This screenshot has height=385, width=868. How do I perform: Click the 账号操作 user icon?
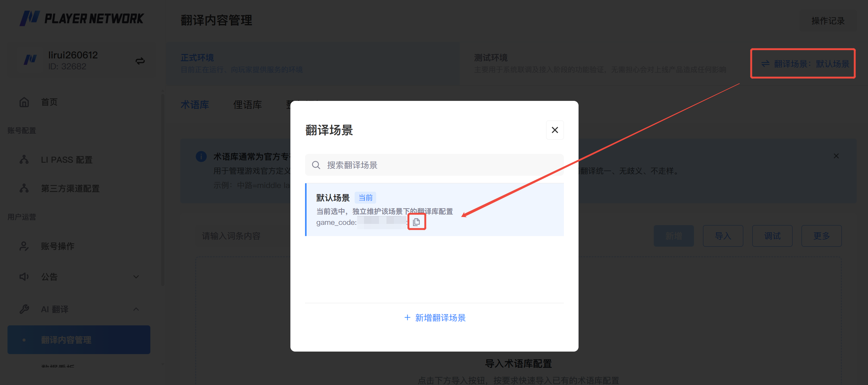click(x=24, y=246)
